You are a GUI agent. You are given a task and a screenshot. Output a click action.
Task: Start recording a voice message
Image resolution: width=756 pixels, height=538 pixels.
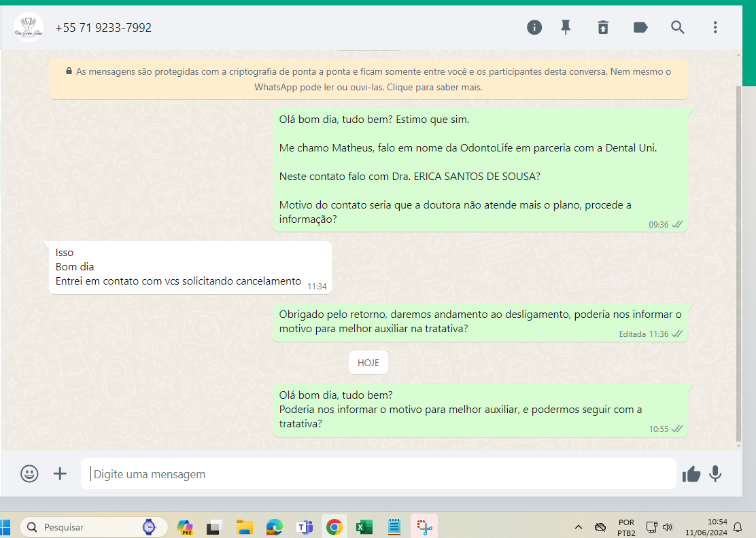tap(715, 473)
